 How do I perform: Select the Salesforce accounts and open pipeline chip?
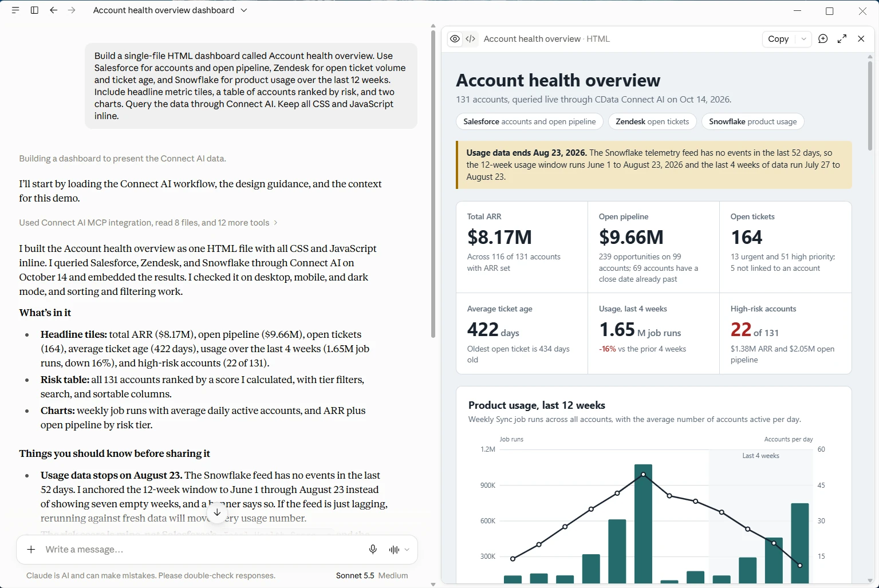[530, 121]
